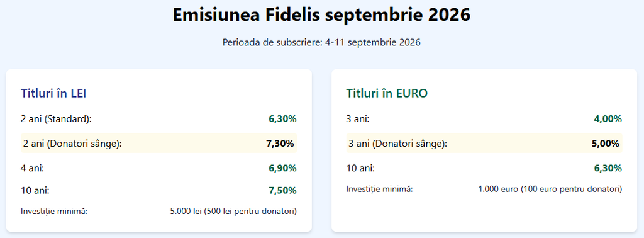Screen dimensions: 644x238
Task: Select the 2 ani (Standard) LEI row
Action: [x=159, y=119]
